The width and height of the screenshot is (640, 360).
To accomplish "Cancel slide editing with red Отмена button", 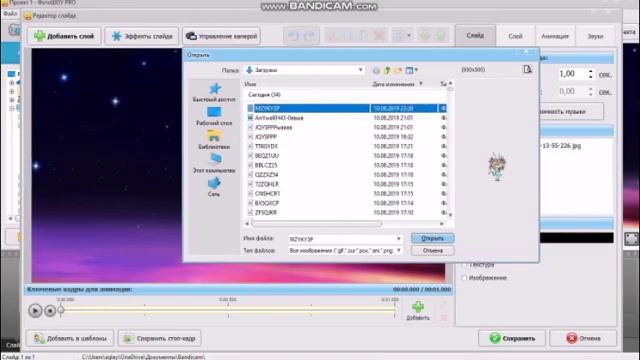I will [583, 338].
